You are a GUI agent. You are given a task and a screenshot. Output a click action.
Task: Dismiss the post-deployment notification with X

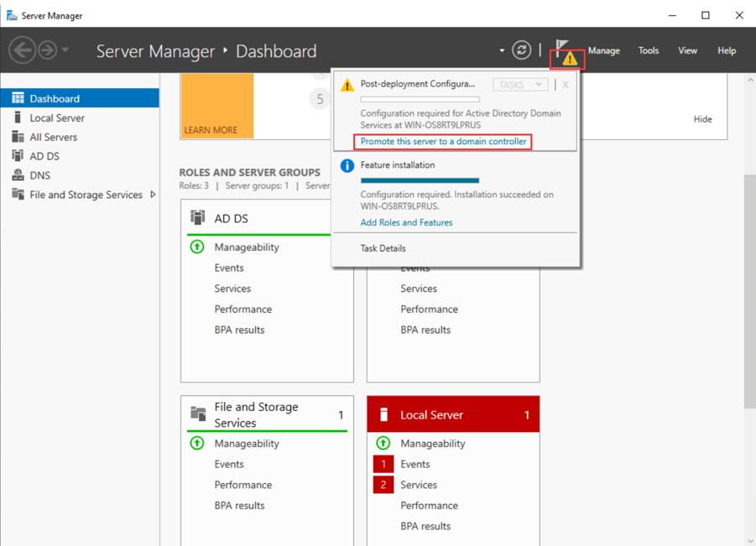coord(566,85)
